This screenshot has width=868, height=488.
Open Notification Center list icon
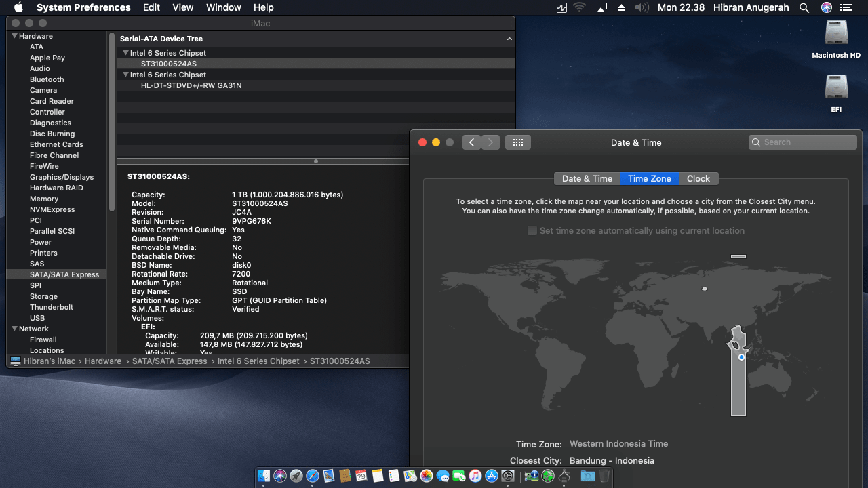click(x=846, y=7)
